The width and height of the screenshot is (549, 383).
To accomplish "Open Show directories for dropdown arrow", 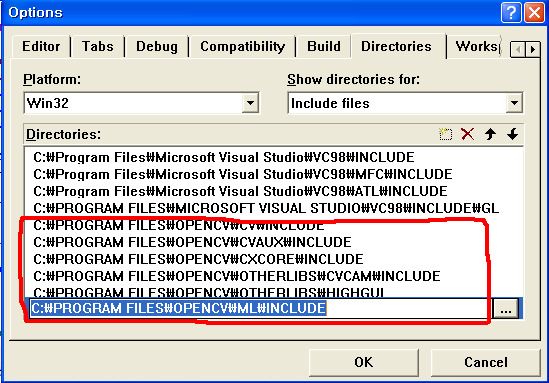I will (514, 103).
